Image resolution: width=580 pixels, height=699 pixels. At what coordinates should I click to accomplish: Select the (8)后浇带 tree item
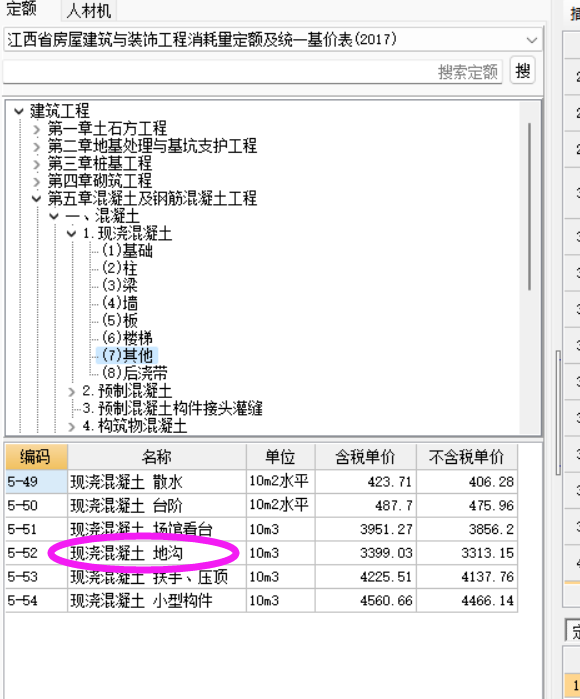(135, 373)
